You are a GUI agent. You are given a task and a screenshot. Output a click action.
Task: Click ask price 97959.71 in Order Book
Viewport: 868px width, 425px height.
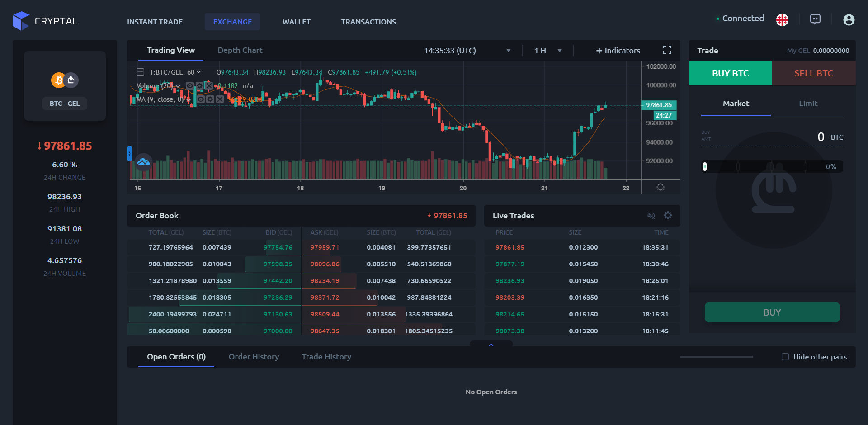[325, 247]
